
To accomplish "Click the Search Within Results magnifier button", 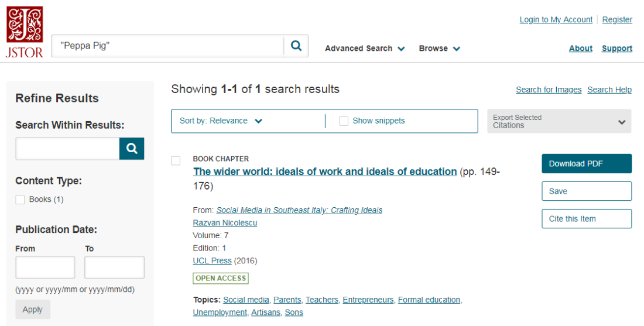I will coord(132,149).
